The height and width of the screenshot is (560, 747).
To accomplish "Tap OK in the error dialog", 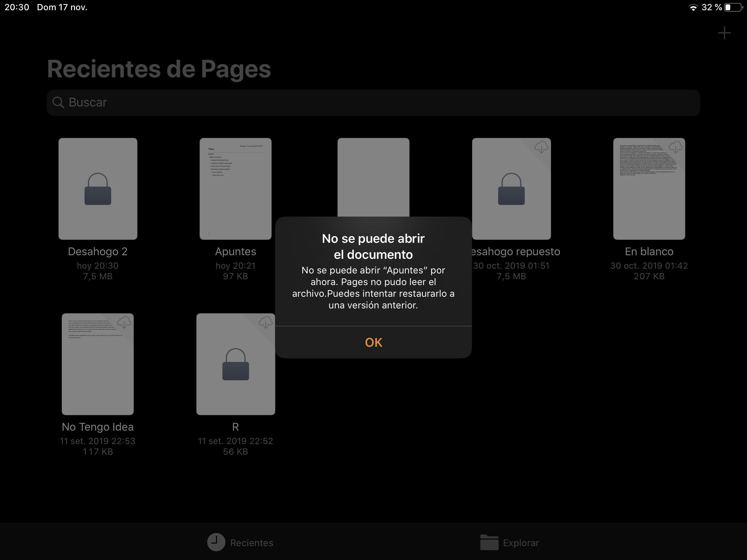I will tap(373, 342).
